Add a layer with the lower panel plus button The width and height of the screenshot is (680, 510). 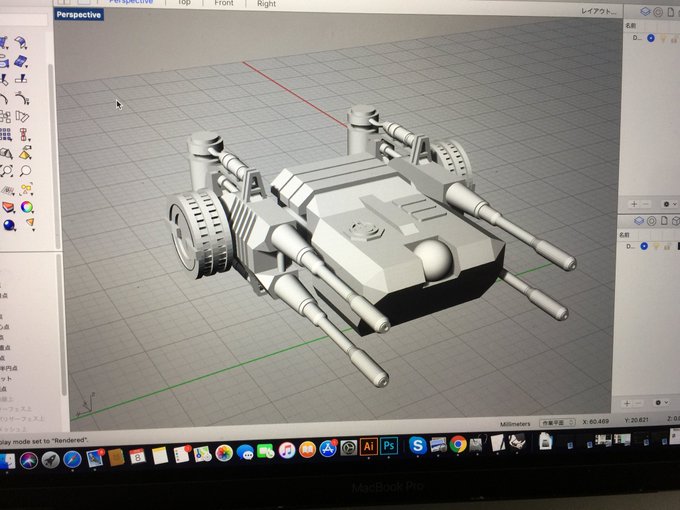pyautogui.click(x=627, y=403)
